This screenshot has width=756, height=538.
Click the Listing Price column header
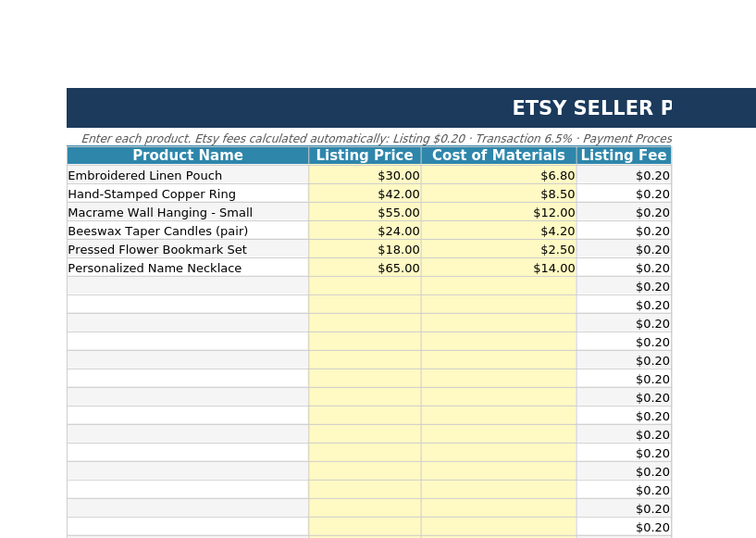(365, 156)
